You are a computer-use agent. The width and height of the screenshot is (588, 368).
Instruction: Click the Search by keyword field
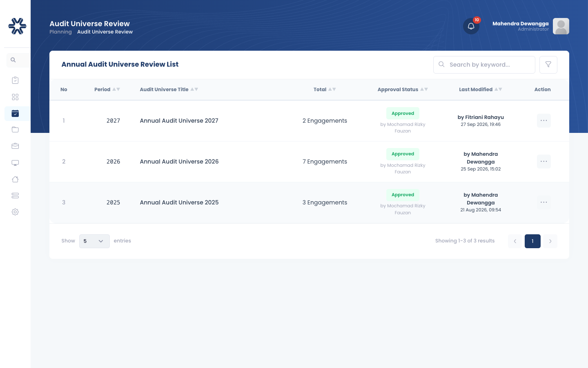(x=484, y=65)
